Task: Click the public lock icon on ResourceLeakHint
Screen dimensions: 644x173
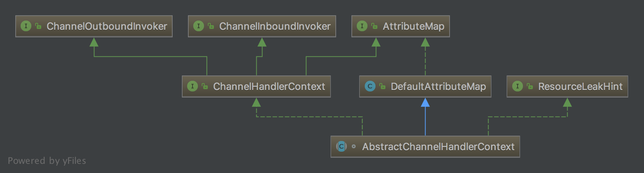Action: [x=530, y=86]
